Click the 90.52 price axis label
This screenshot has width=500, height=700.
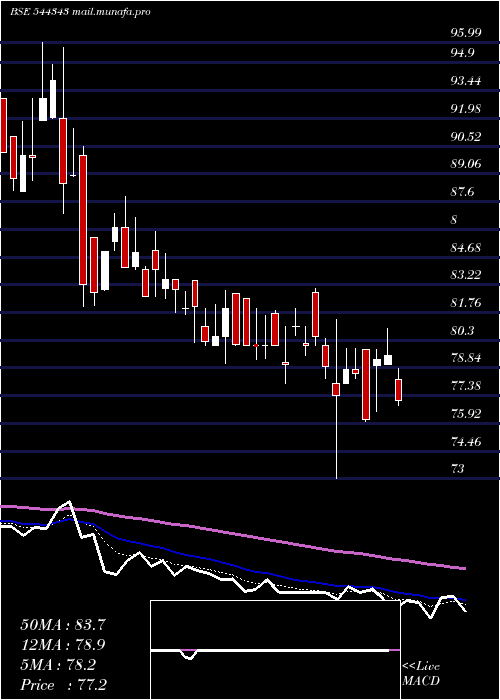tap(466, 137)
